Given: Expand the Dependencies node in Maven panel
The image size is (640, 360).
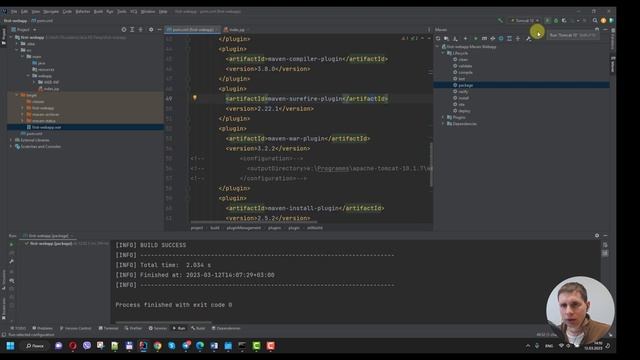Looking at the screenshot, I should tap(443, 124).
